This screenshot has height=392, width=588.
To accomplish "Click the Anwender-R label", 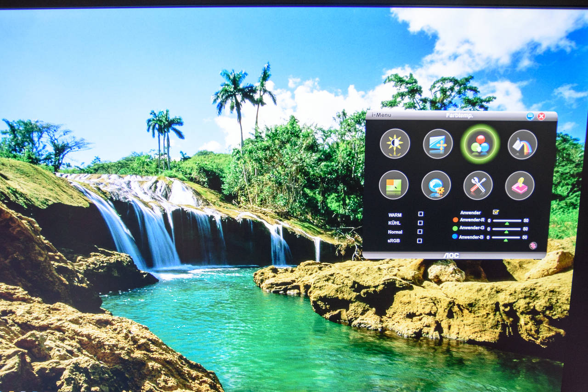I will 472,220.
